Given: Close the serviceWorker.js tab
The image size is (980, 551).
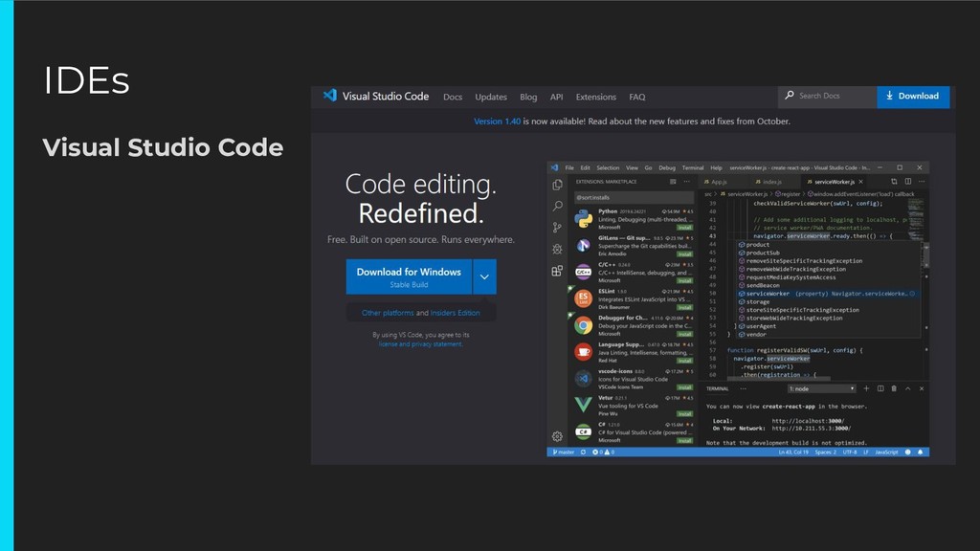Looking at the screenshot, I should point(860,182).
